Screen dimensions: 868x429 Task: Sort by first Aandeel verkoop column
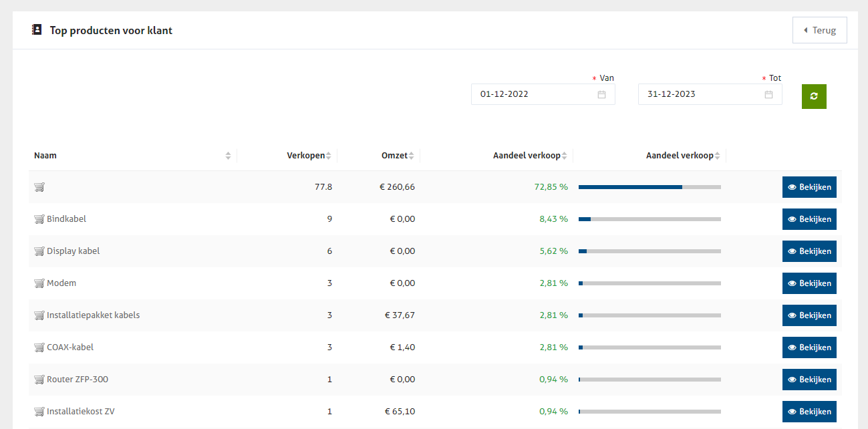click(x=565, y=156)
